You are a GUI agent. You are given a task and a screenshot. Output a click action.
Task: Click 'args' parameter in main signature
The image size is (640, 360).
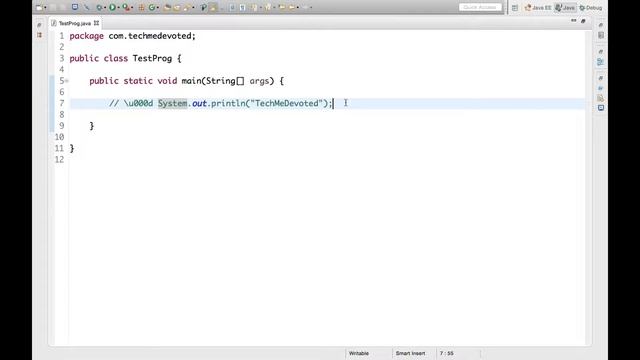click(259, 81)
